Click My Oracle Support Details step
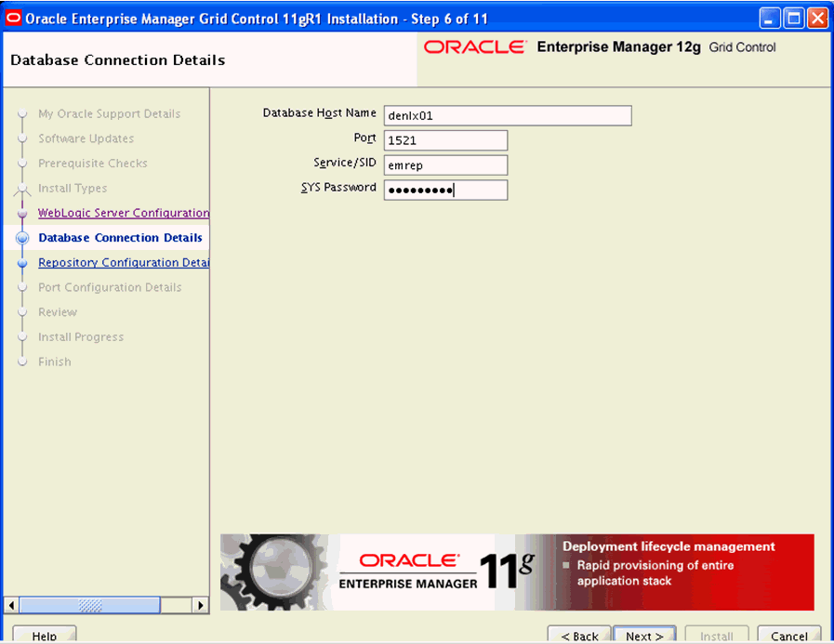Viewport: 834px width, 644px height. tap(109, 113)
